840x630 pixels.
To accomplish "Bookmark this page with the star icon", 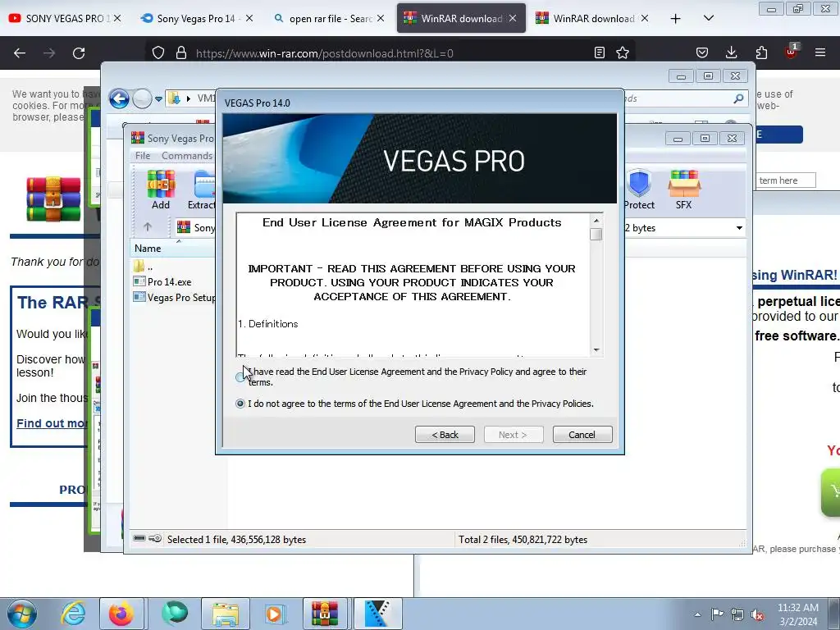I will (x=622, y=52).
